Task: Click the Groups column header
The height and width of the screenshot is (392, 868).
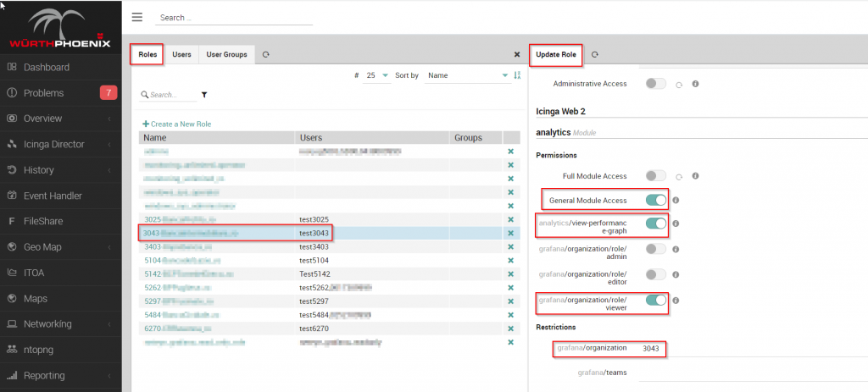Action: pyautogui.click(x=476, y=138)
